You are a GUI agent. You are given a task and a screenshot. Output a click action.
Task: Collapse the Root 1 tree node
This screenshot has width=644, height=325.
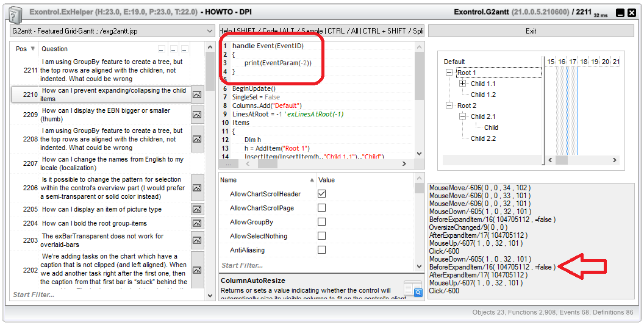click(x=449, y=73)
